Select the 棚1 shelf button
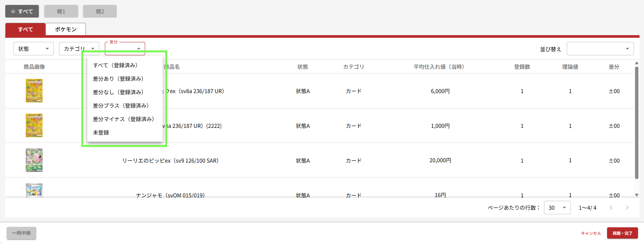Viewport: 644px width, 243px height. pyautogui.click(x=61, y=11)
